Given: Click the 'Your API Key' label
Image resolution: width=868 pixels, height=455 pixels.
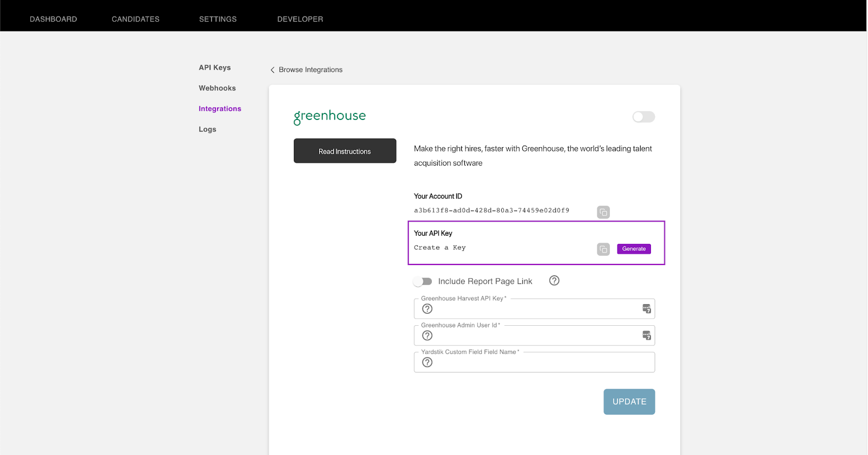Looking at the screenshot, I should 433,233.
